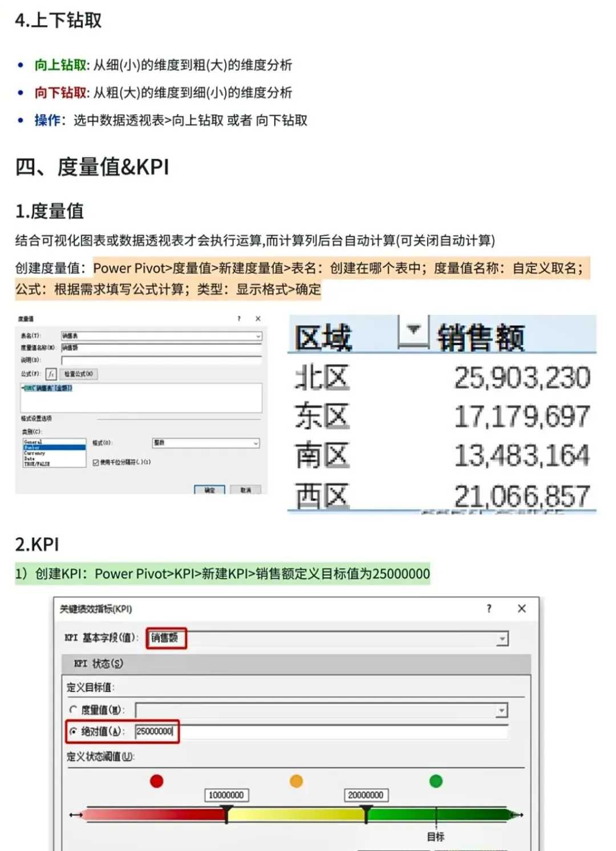Click the 20000000 threshold value box
The height and width of the screenshot is (851, 616).
click(x=366, y=795)
